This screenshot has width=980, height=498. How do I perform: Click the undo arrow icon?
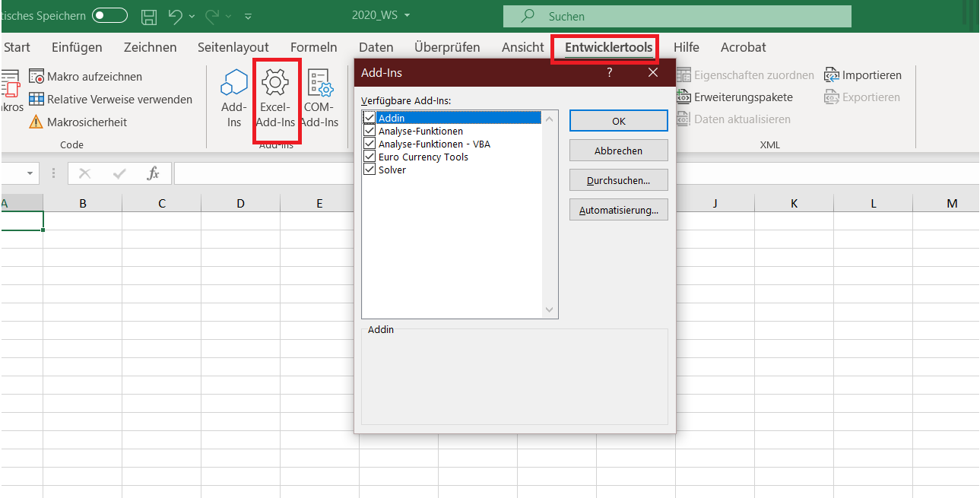[x=175, y=16]
